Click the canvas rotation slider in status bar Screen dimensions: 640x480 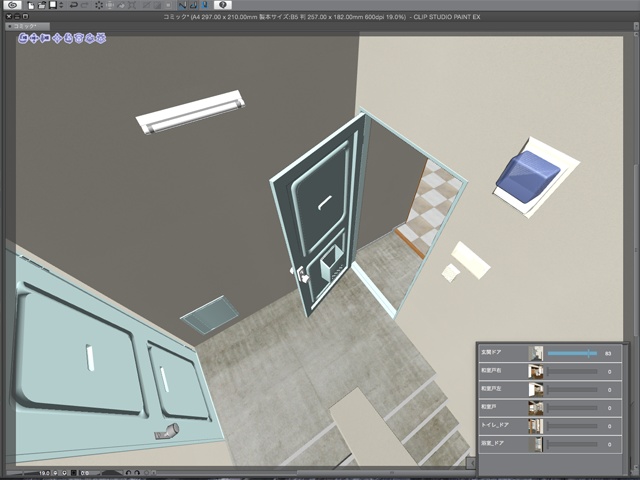[111, 473]
